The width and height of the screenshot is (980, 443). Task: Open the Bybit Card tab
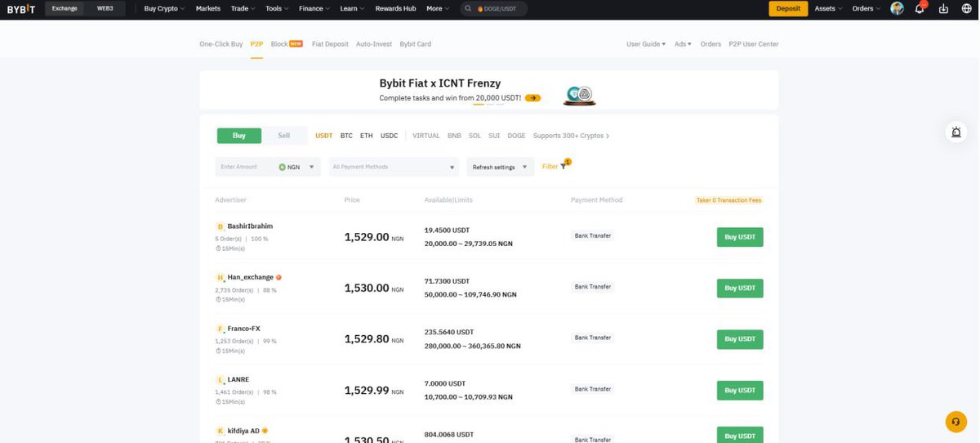[x=415, y=44]
